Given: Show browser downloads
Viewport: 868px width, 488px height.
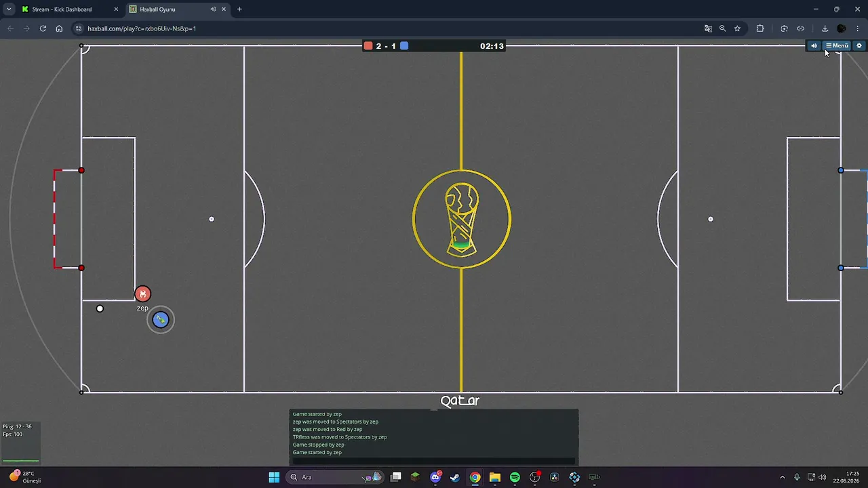Looking at the screenshot, I should pyautogui.click(x=825, y=28).
